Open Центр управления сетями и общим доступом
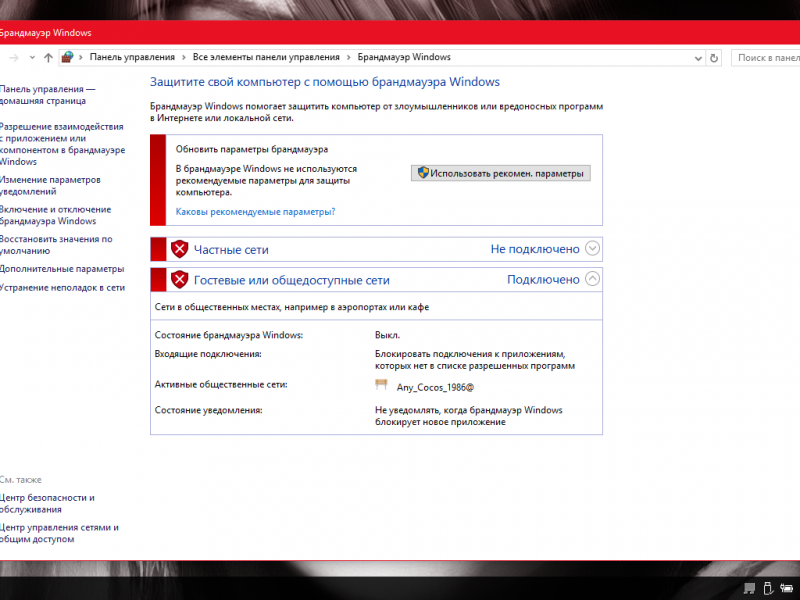 click(59, 533)
